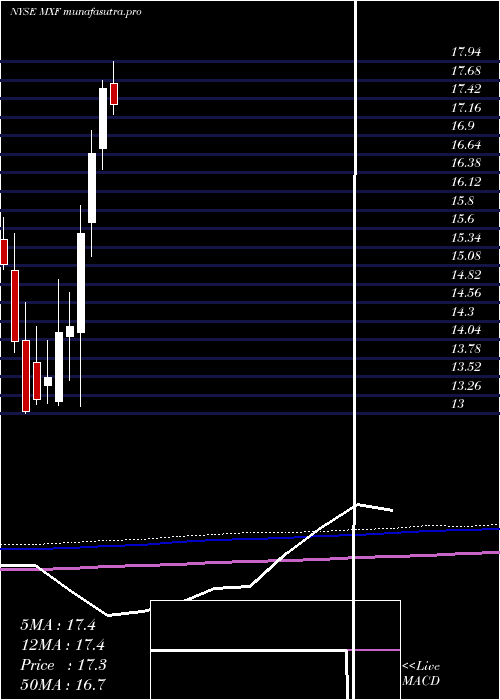Click the 17.94 price axis label
This screenshot has width=500, height=700.
click(466, 52)
